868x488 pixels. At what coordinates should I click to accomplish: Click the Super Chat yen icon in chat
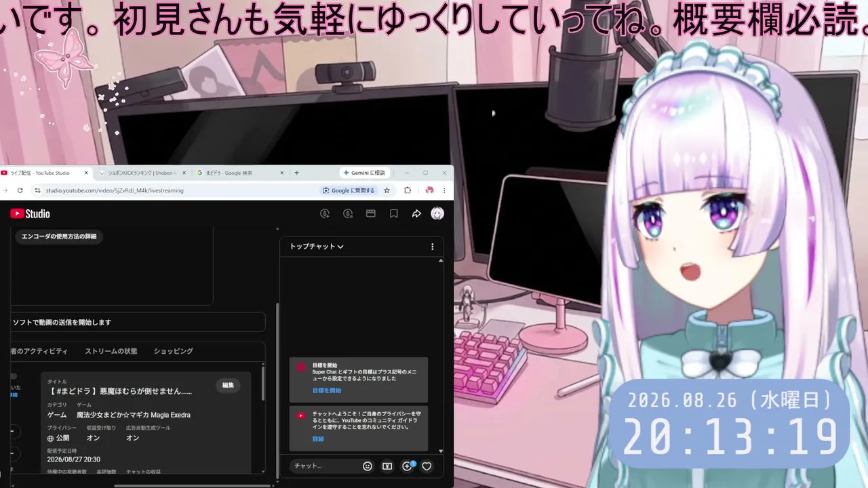coord(387,466)
